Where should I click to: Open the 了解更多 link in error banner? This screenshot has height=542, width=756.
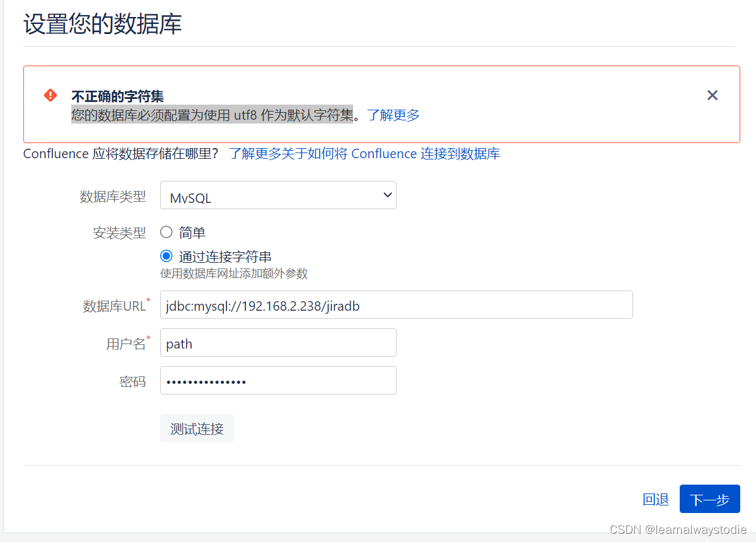[393, 115]
